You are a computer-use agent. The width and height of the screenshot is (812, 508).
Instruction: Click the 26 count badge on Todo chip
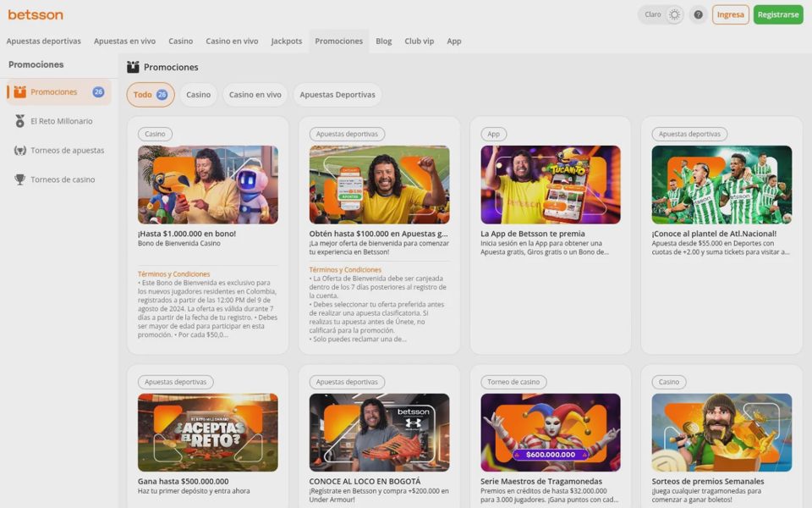tap(162, 95)
